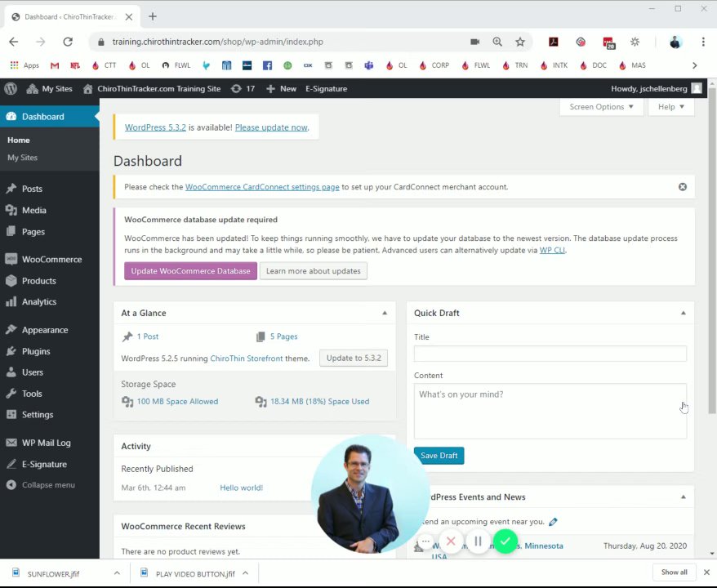Open SUNFLOWER.jfif download options arrow
The image size is (717, 588).
point(117,573)
